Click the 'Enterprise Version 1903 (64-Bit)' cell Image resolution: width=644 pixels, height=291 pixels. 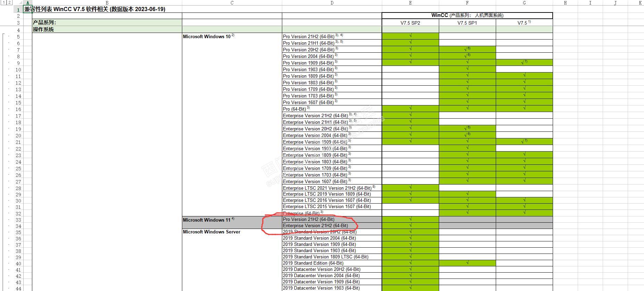coord(332,148)
